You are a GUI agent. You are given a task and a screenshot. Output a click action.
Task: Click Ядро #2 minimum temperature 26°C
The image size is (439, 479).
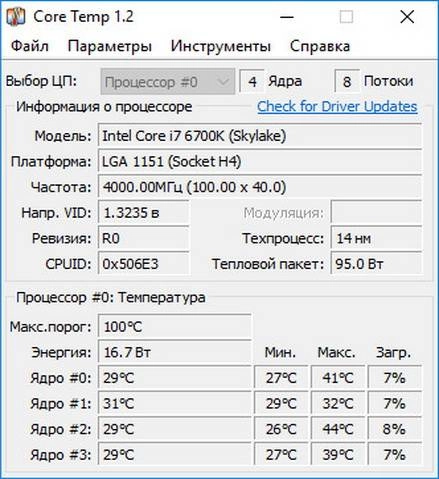point(281,429)
